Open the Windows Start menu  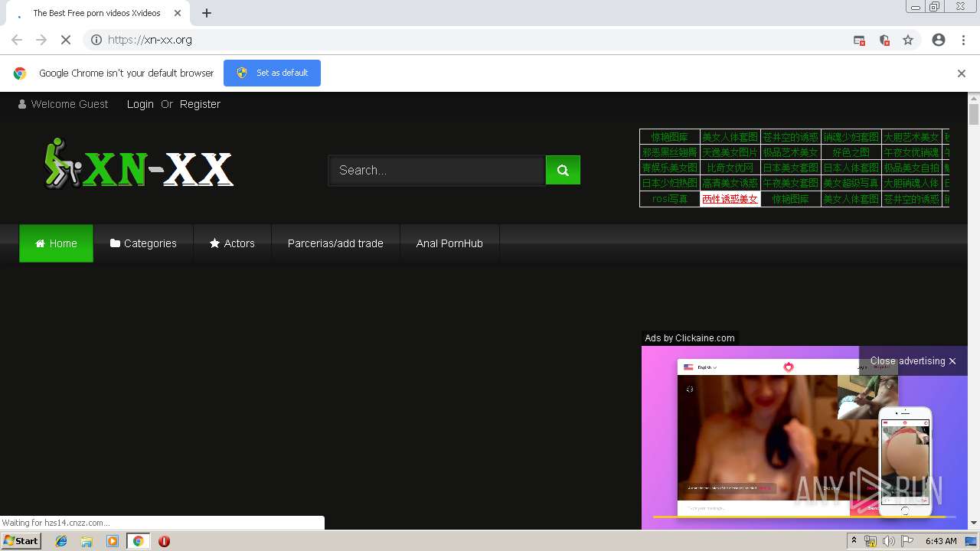(21, 541)
